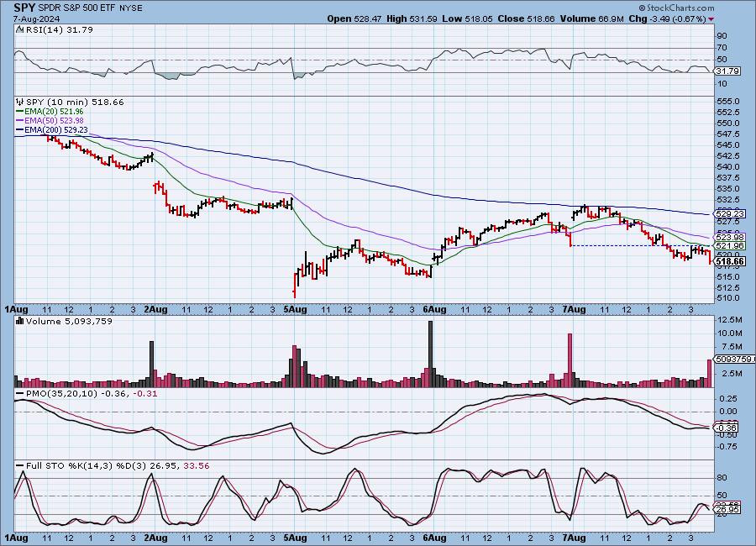Click the 7-Aug-2024 date text
The height and width of the screenshot is (546, 756).
click(x=37, y=19)
